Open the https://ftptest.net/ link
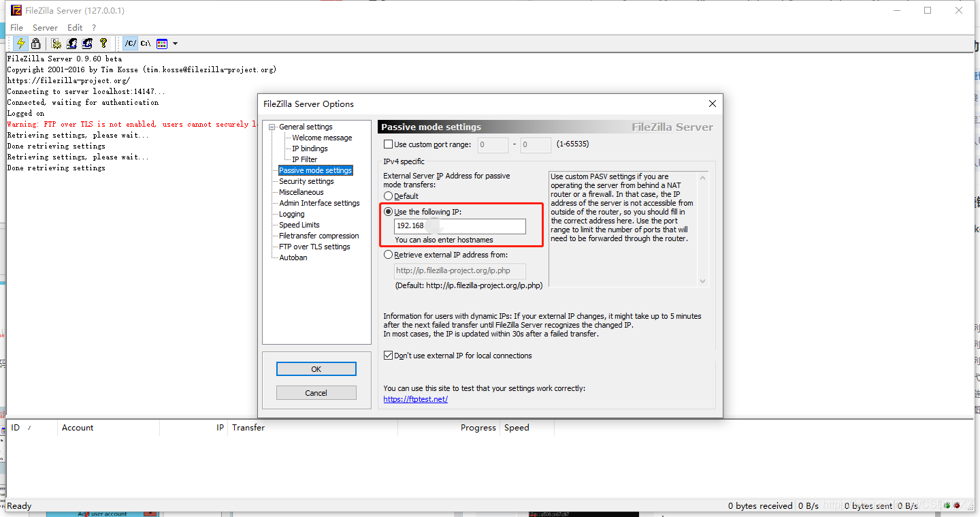The image size is (980, 517). [415, 399]
